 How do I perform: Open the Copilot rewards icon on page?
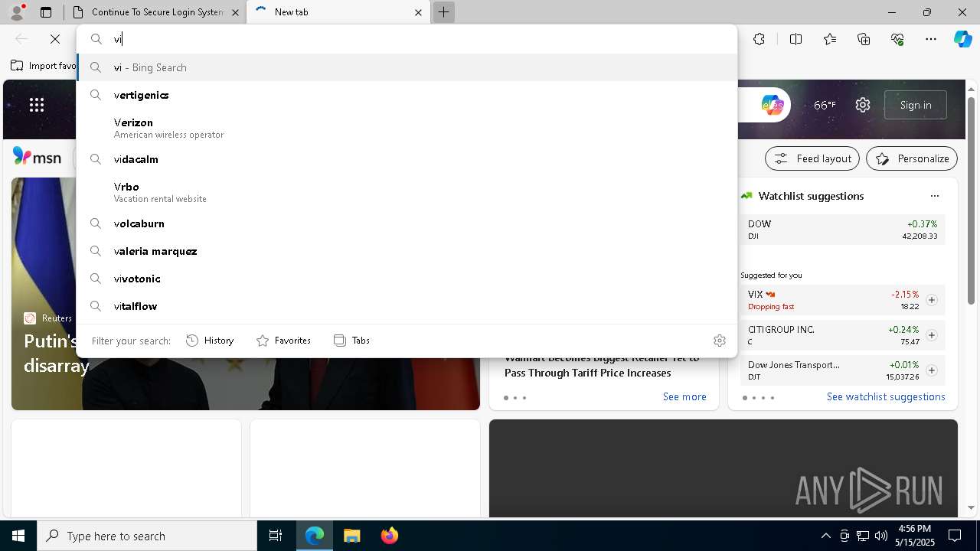pos(772,105)
